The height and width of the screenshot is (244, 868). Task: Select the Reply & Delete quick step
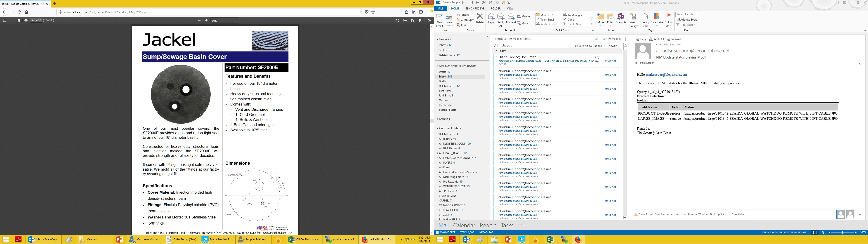pos(547,24)
